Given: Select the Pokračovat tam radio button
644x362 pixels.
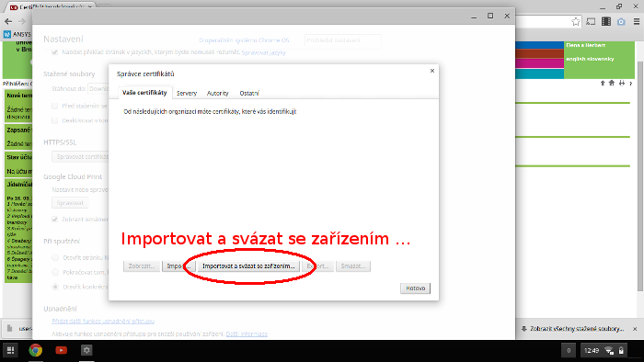Looking at the screenshot, I should pyautogui.click(x=55, y=272).
